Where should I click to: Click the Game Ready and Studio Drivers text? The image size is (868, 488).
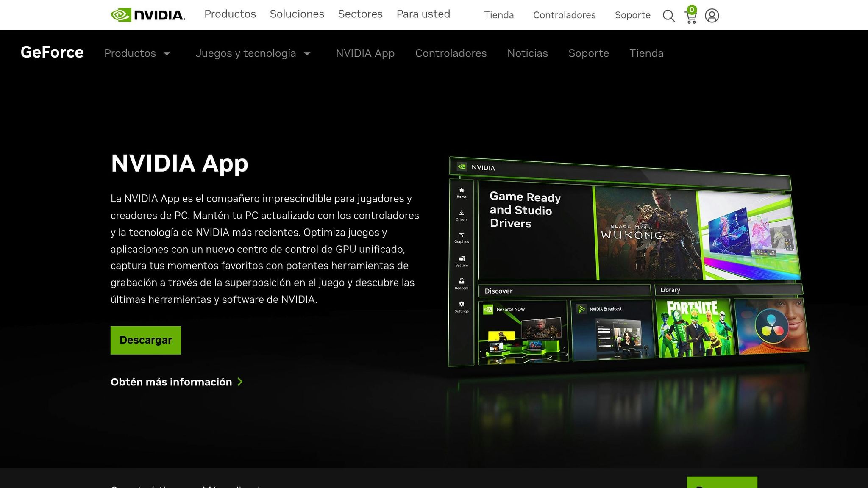tap(525, 210)
